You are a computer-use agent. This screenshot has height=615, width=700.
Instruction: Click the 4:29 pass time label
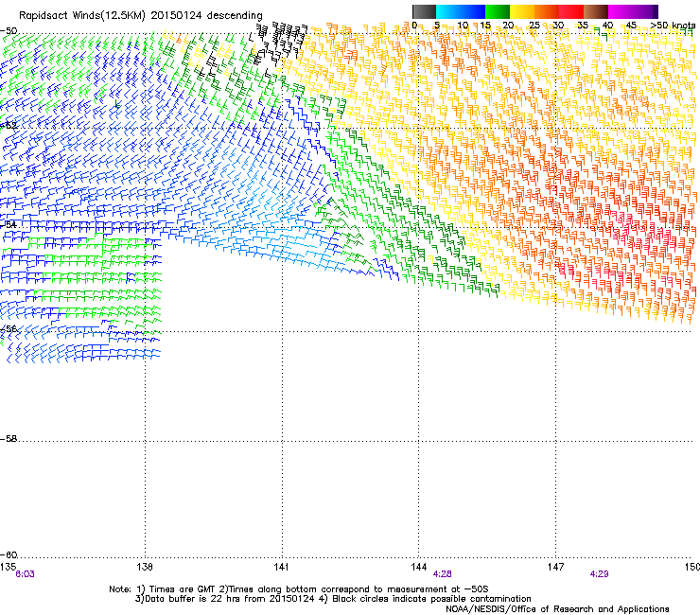pyautogui.click(x=599, y=574)
